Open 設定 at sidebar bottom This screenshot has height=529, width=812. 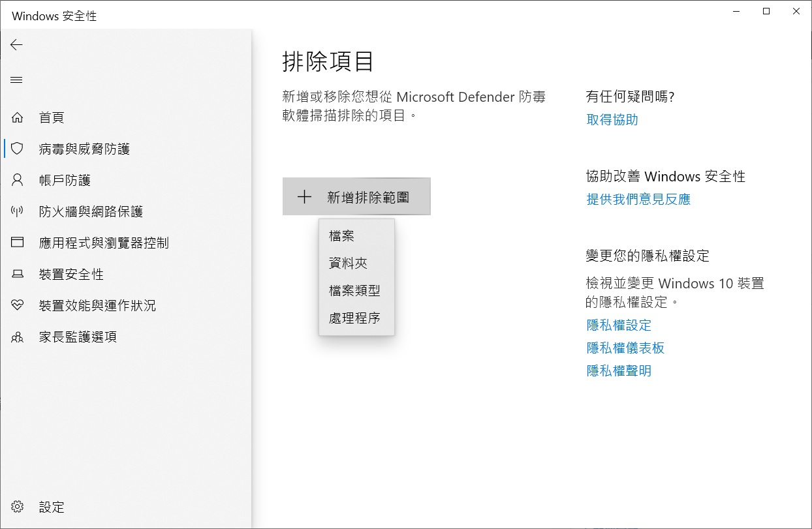pos(125,507)
